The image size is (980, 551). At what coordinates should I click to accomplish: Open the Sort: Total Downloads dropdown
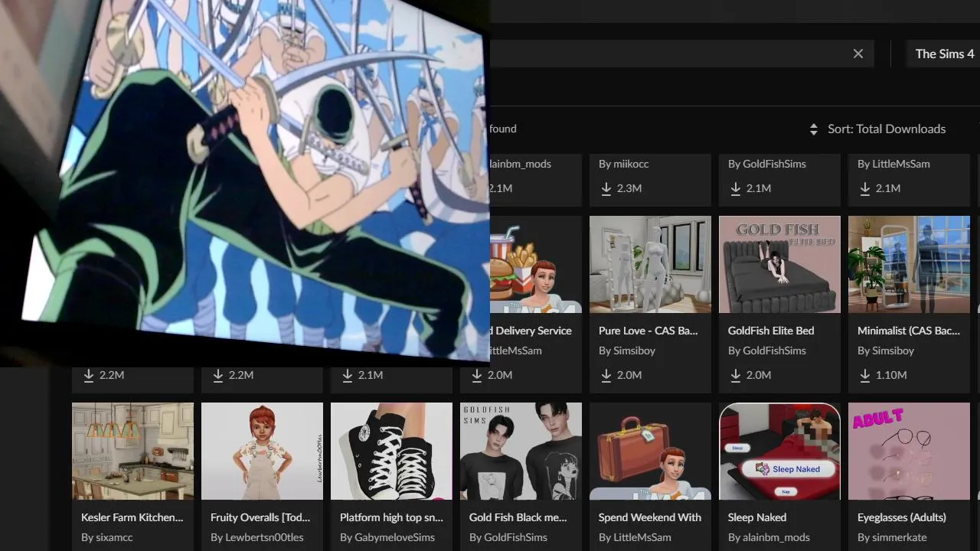(877, 129)
